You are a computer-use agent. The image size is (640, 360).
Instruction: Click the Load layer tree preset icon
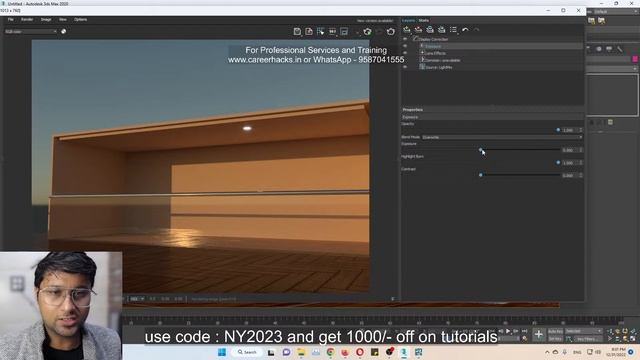pyautogui.click(x=442, y=29)
